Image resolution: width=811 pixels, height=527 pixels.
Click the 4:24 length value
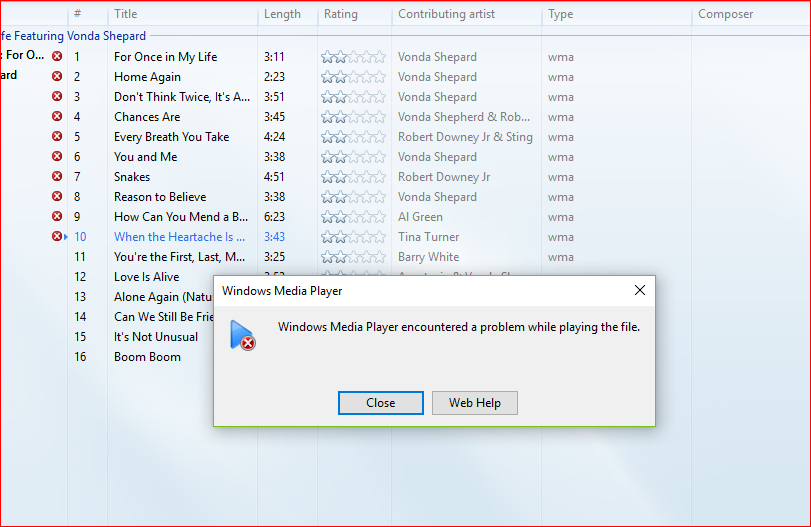pyautogui.click(x=274, y=137)
